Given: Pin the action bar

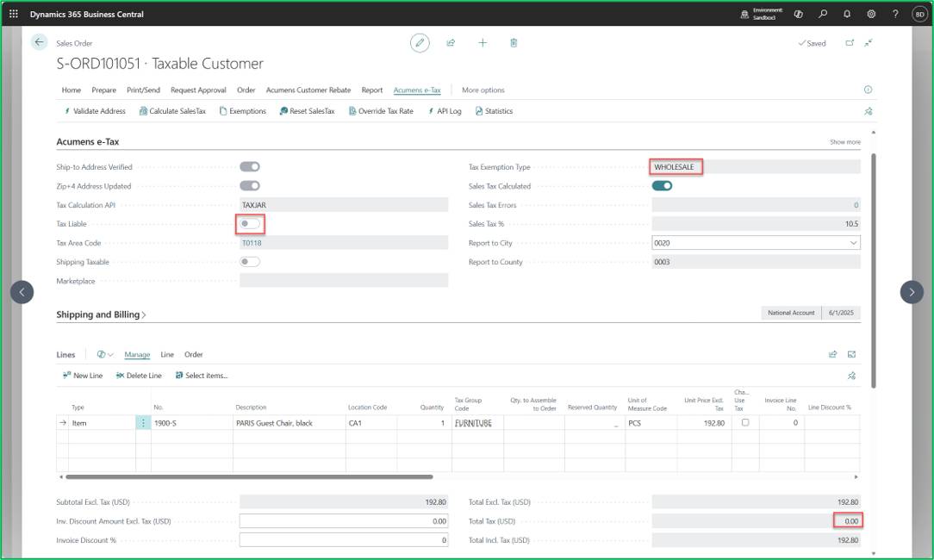Looking at the screenshot, I should pyautogui.click(x=869, y=111).
